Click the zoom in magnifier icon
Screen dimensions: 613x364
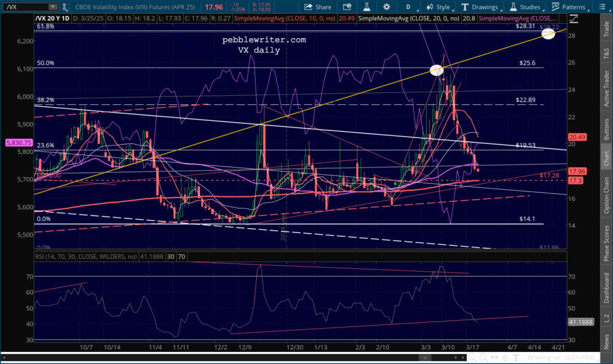click(483, 357)
